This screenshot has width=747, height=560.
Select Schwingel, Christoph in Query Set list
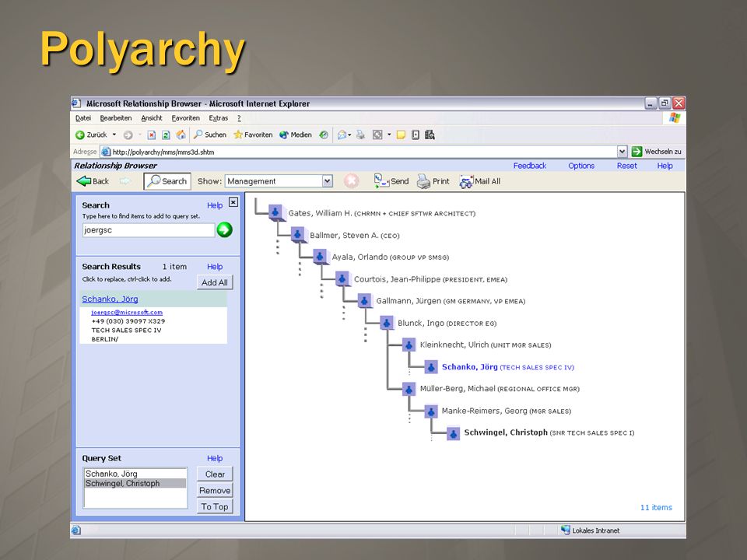(135, 483)
